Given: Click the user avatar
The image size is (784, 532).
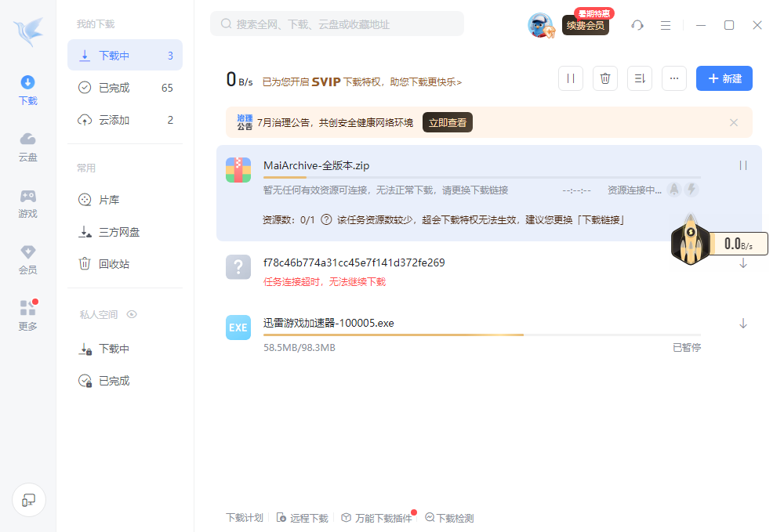Looking at the screenshot, I should pos(540,25).
